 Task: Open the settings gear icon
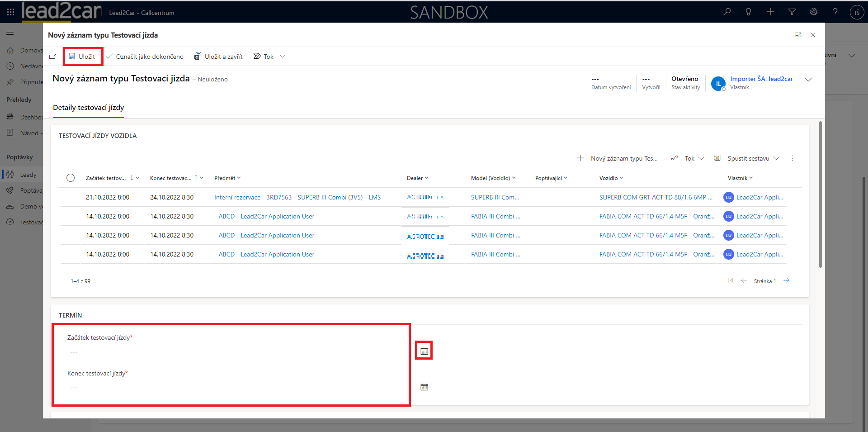point(813,12)
